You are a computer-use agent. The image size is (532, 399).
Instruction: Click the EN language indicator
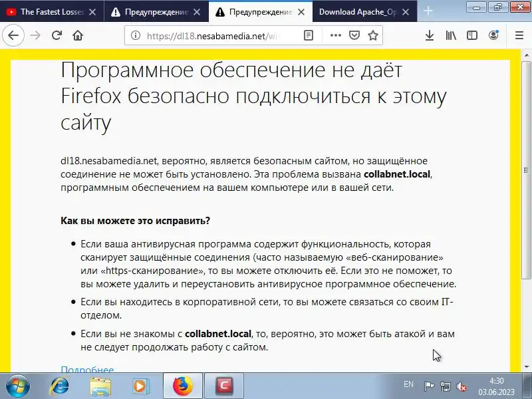coord(408,384)
